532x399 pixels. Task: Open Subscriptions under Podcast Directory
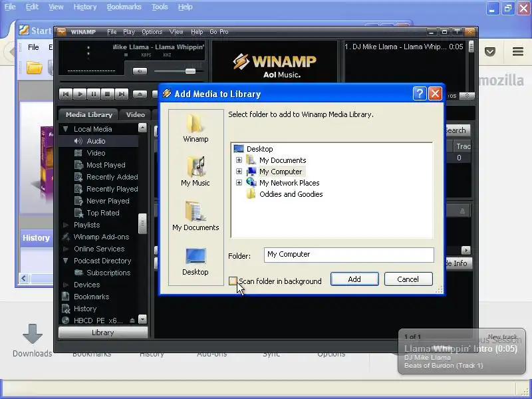[x=108, y=273]
